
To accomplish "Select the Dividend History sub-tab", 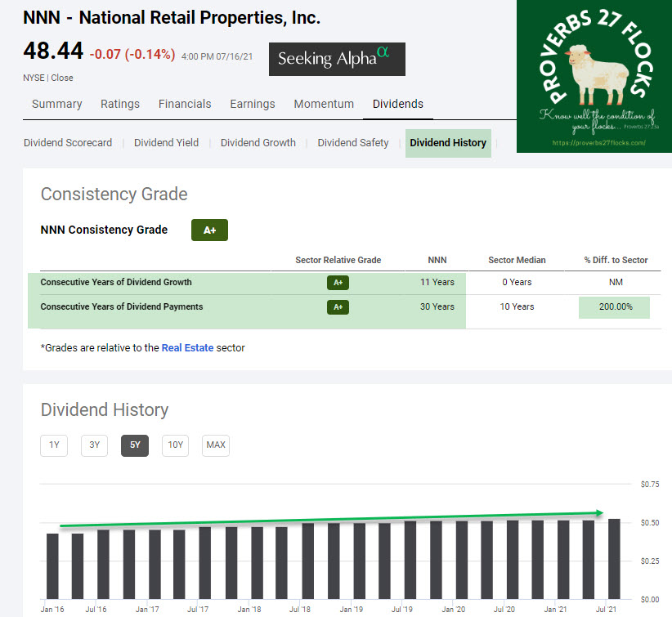I will (448, 142).
